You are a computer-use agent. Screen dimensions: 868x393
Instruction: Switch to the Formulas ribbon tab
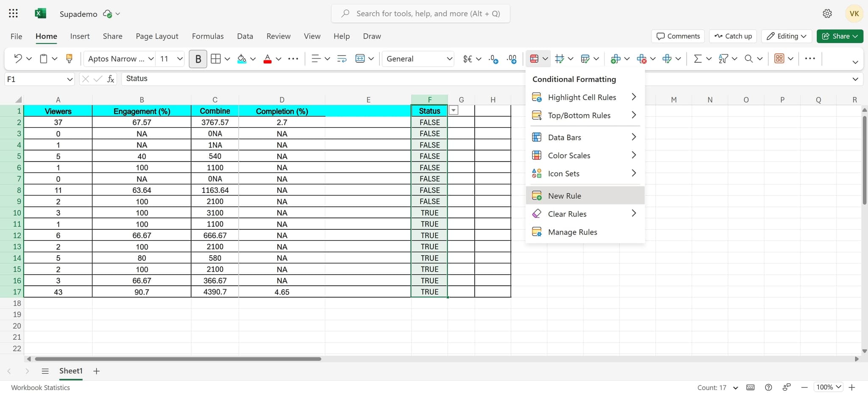(208, 36)
